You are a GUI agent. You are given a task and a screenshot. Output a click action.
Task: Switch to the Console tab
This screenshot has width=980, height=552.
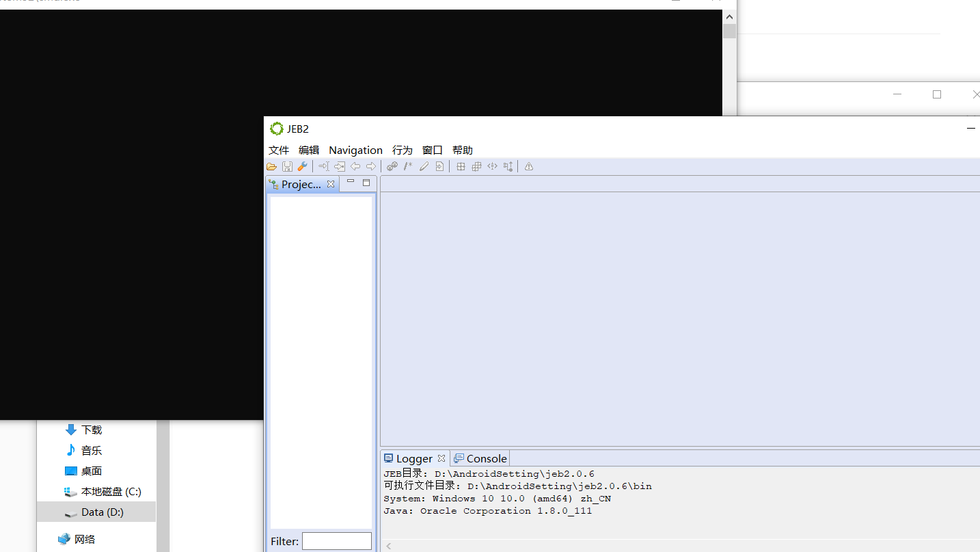pyautogui.click(x=485, y=458)
